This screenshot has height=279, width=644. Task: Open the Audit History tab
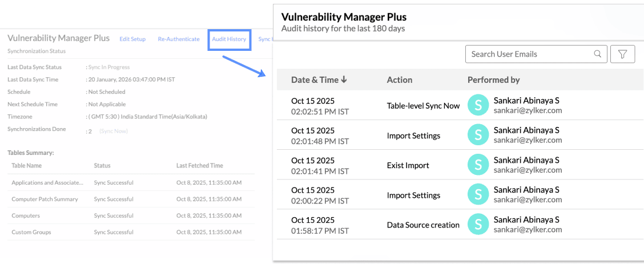(x=229, y=39)
